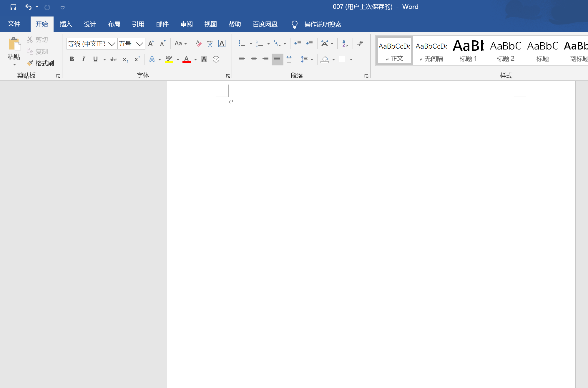
Task: Click the Paste (粘贴) button
Action: coord(14,44)
